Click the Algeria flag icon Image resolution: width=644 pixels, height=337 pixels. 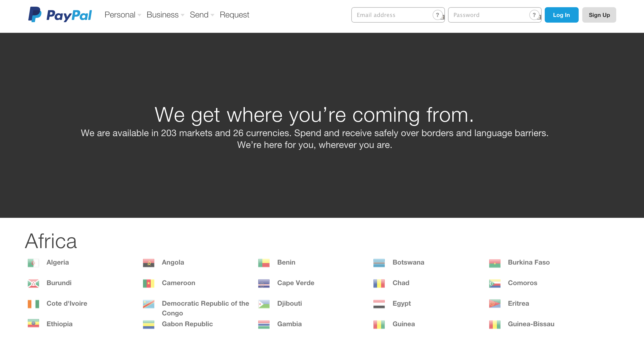click(33, 262)
